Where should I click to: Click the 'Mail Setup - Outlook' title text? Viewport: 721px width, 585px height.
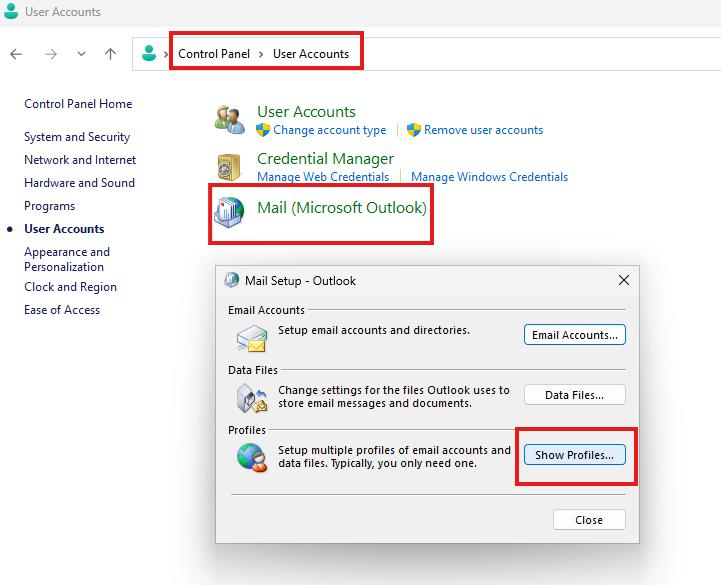point(300,281)
